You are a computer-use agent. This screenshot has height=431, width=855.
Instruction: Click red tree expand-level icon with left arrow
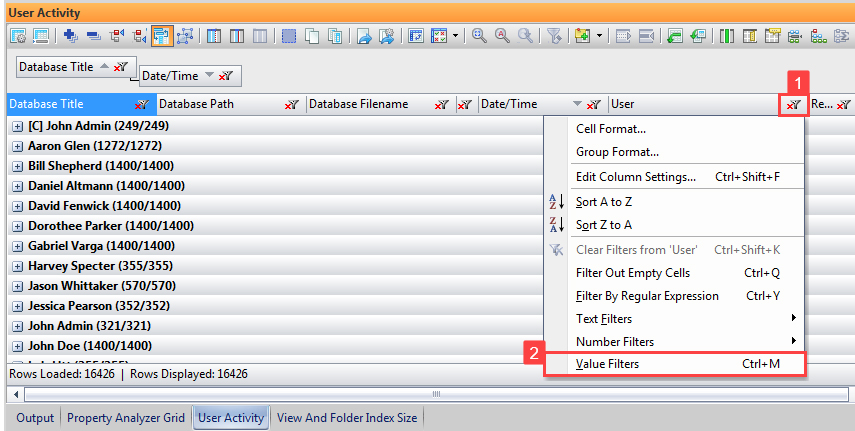pyautogui.click(x=117, y=36)
